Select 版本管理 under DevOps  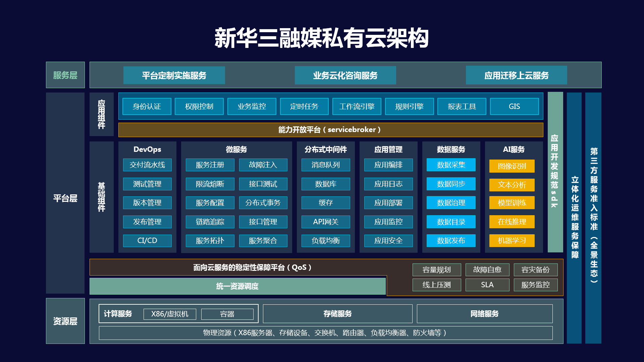pyautogui.click(x=147, y=203)
